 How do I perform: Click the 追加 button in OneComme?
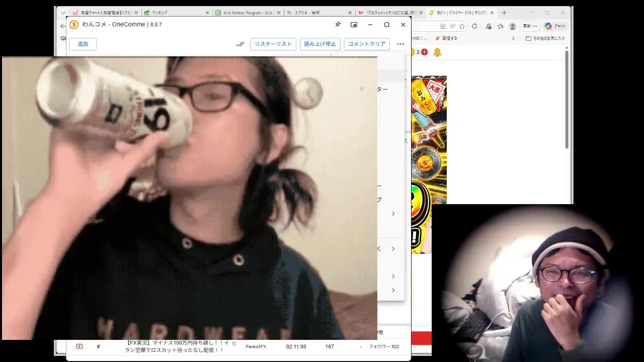(x=83, y=44)
